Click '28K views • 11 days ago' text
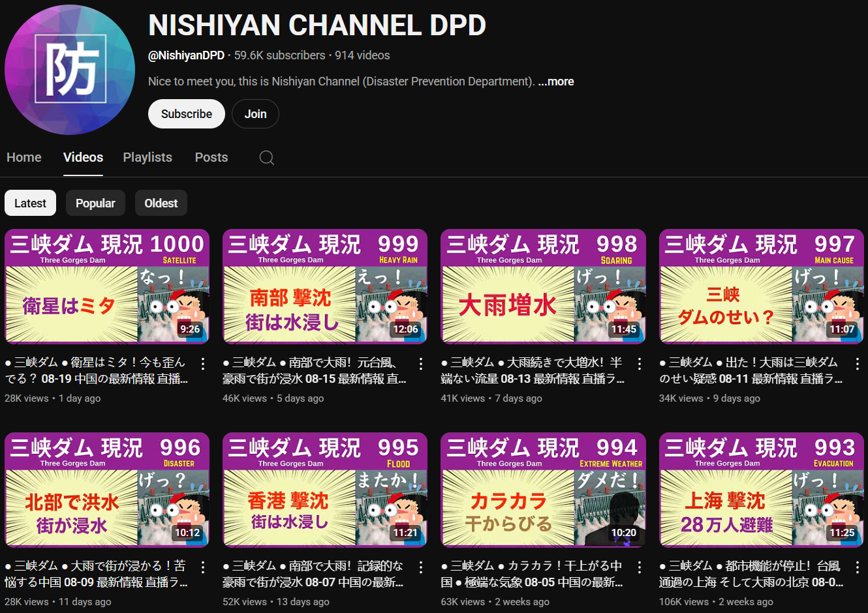868x613 pixels. [58, 602]
